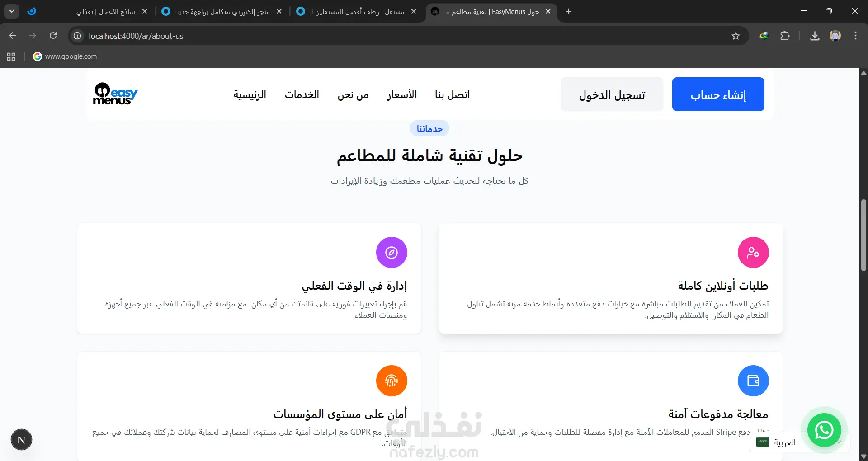The height and width of the screenshot is (461, 868).
Task: Open the Chrome profile avatar
Action: coord(835,36)
